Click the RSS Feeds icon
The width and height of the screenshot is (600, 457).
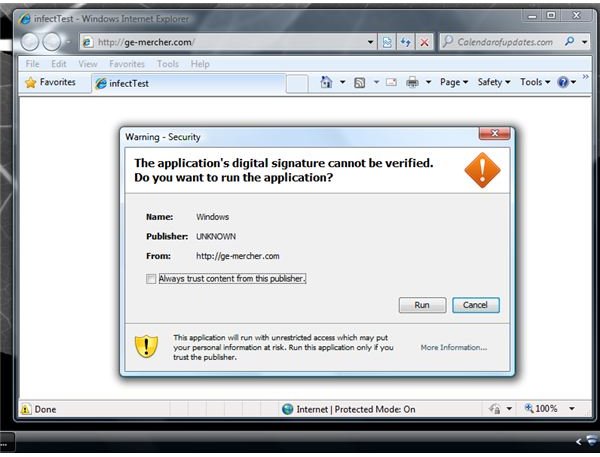[359, 82]
